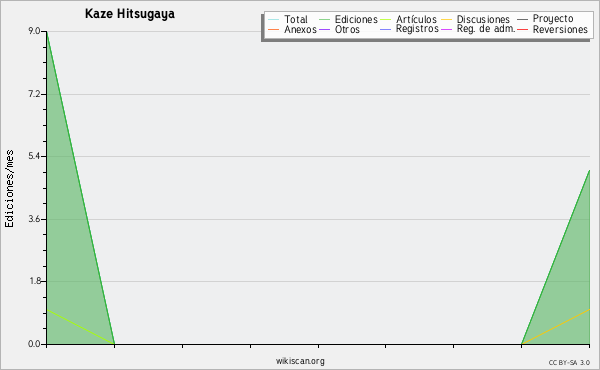
Task: Click the 1.8 y-axis value
Action: click(x=34, y=281)
